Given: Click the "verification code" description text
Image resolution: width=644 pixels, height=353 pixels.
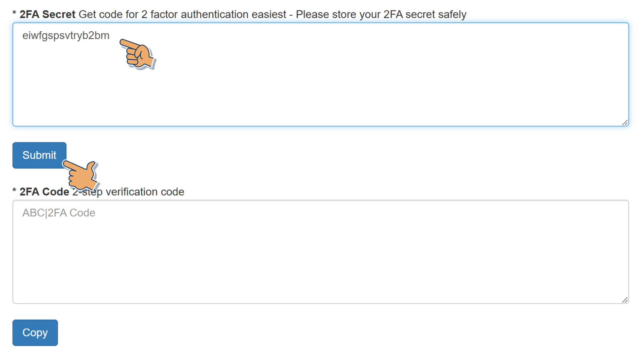Looking at the screenshot, I should click(145, 192).
